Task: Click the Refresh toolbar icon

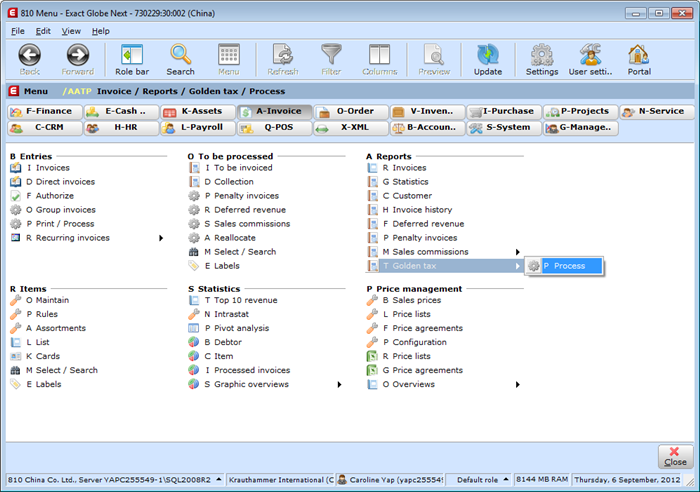Action: pos(283,55)
